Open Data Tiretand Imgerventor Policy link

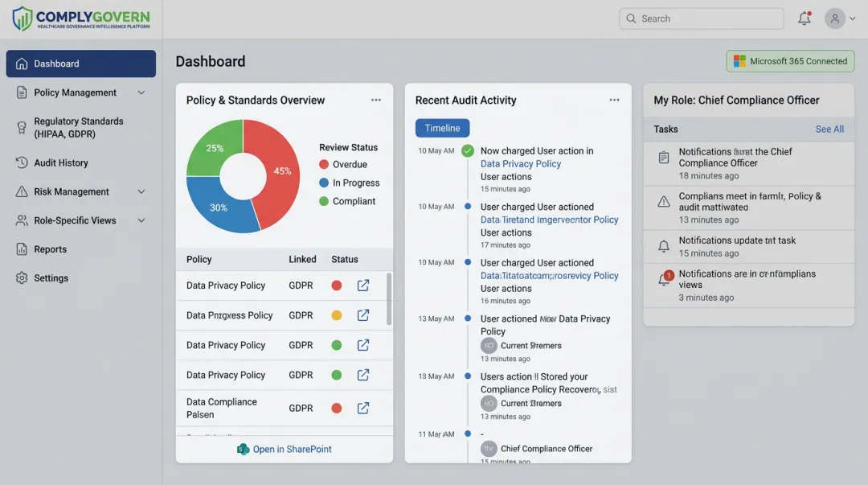[549, 220]
